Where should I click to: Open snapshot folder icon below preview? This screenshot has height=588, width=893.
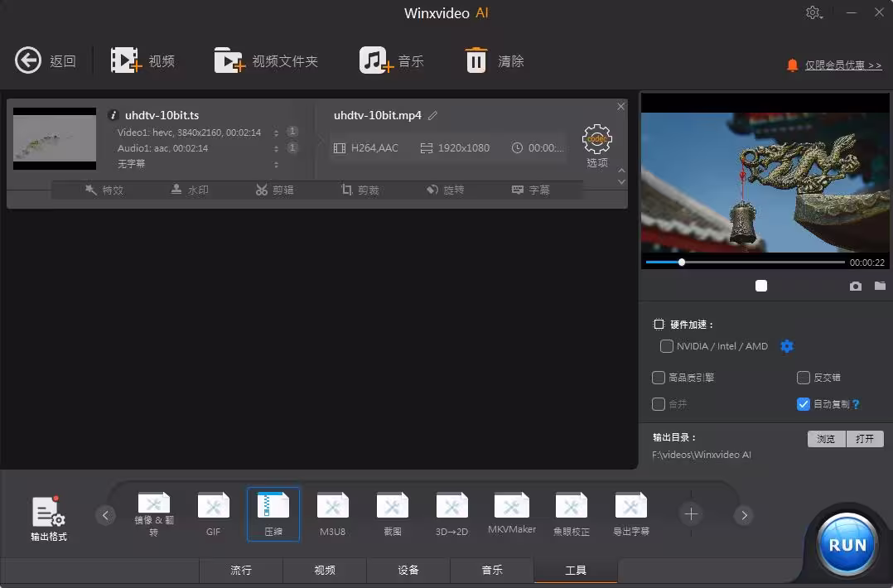[x=880, y=286]
